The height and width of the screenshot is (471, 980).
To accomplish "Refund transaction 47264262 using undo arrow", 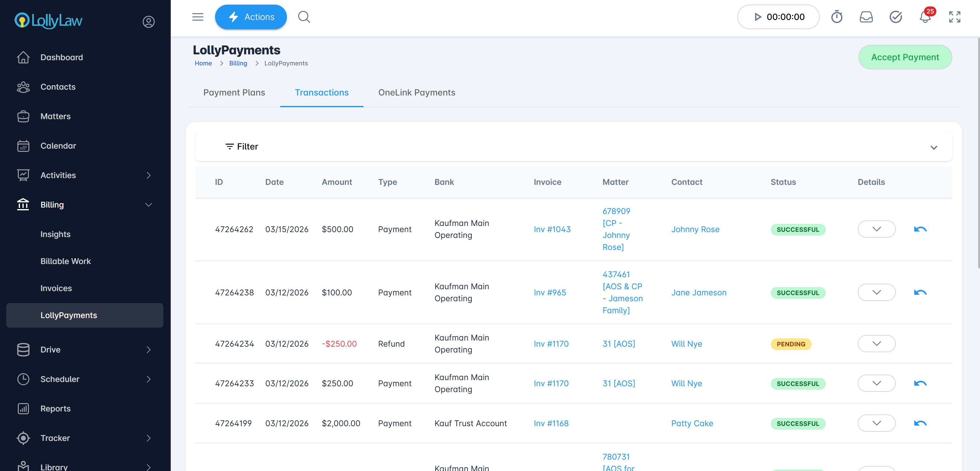I will pyautogui.click(x=920, y=229).
